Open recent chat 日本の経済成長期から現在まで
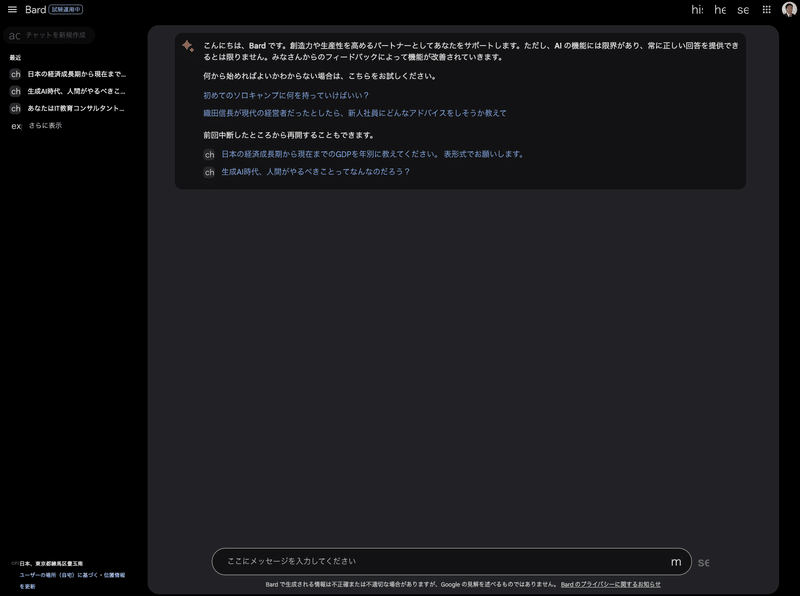This screenshot has width=800, height=596. [68, 74]
